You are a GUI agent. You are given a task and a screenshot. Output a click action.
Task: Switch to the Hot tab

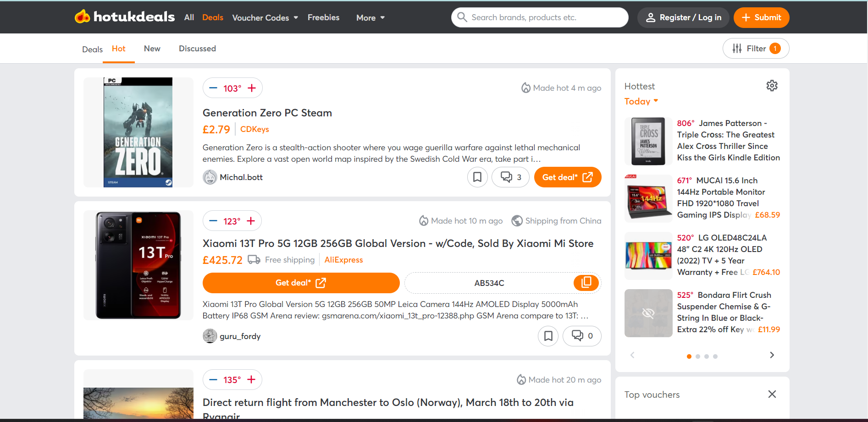118,49
